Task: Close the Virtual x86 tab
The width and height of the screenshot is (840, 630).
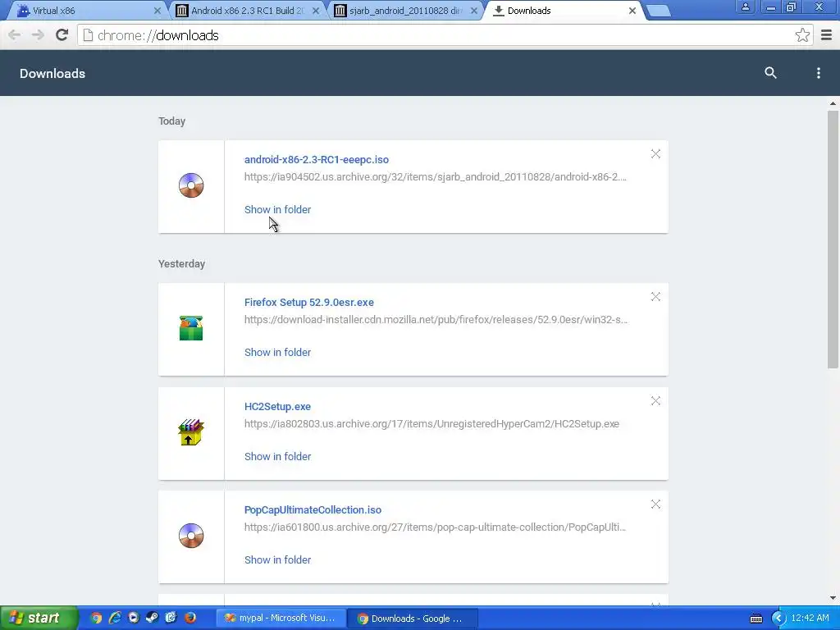Action: pos(157,11)
